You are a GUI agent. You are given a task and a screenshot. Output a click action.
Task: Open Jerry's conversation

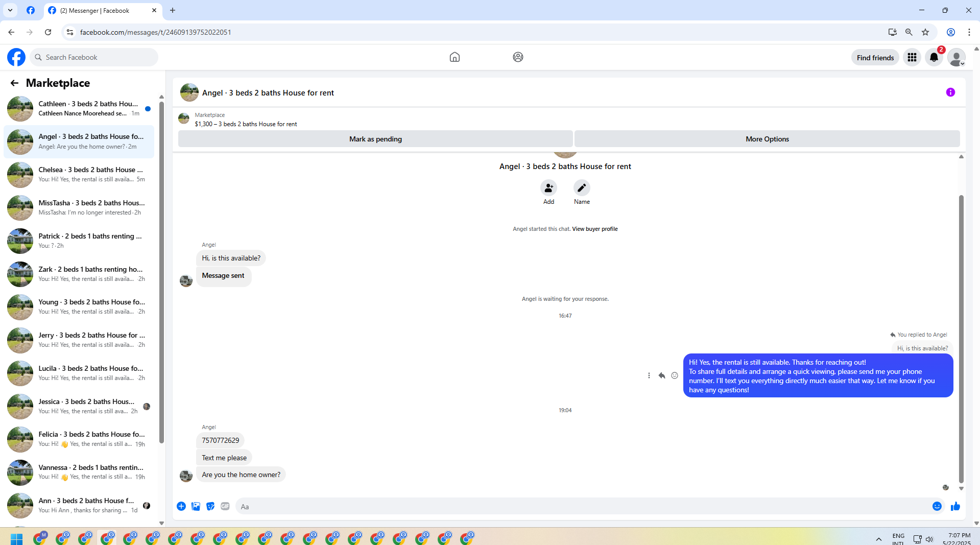coord(80,340)
